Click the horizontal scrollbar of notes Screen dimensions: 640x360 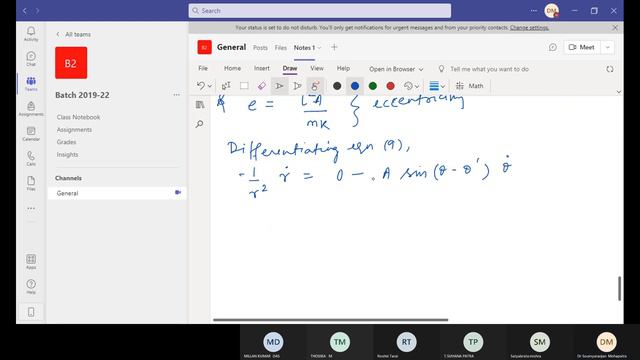(331, 320)
